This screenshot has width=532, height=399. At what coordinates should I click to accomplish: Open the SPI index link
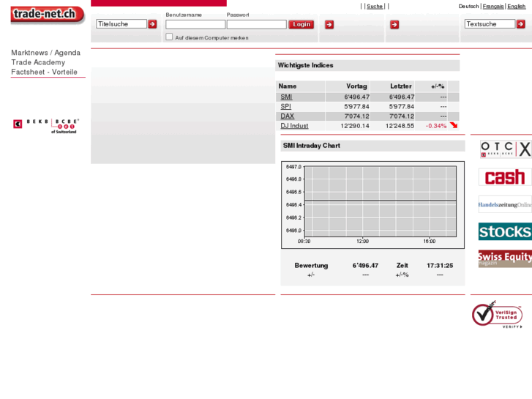285,106
